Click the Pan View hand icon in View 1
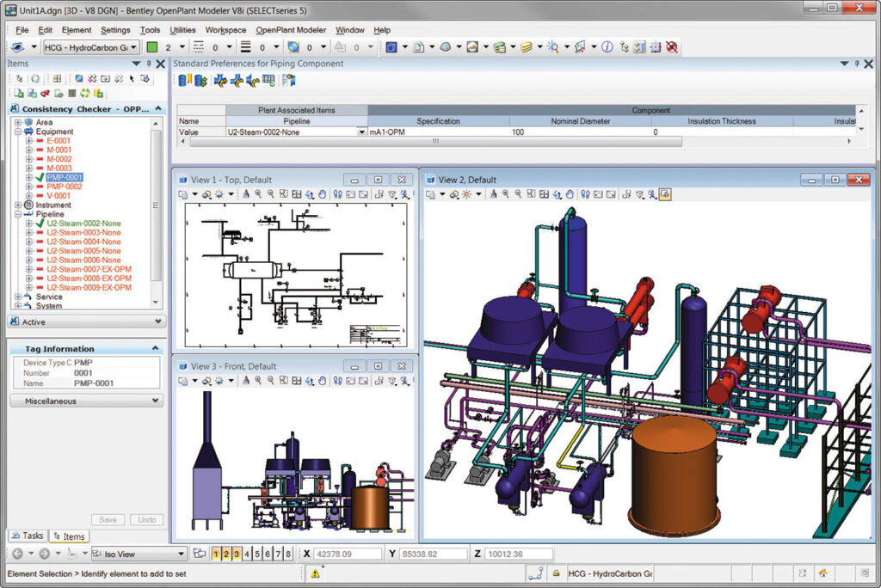881x588 pixels. (322, 194)
